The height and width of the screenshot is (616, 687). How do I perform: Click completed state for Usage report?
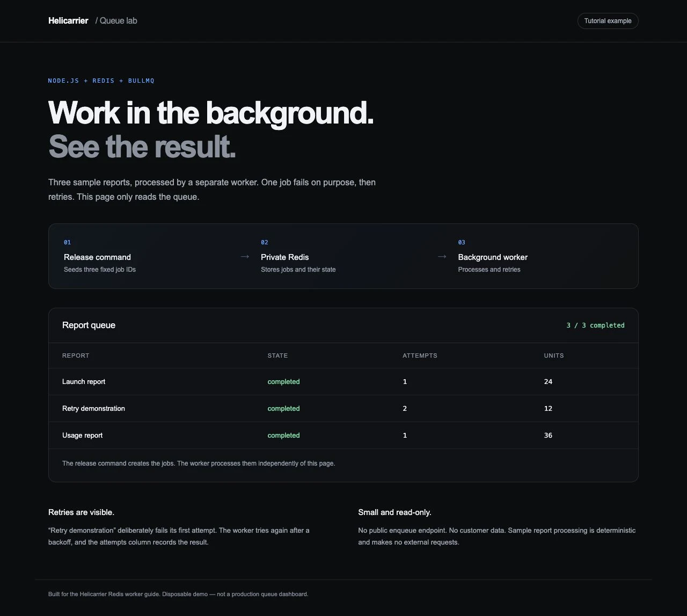coord(283,436)
